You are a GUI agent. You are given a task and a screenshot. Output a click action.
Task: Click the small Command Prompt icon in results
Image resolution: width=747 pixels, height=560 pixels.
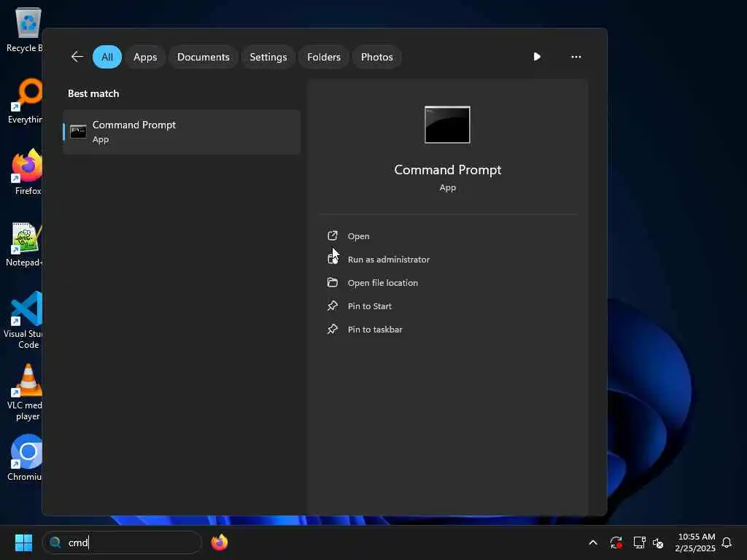pyautogui.click(x=78, y=132)
